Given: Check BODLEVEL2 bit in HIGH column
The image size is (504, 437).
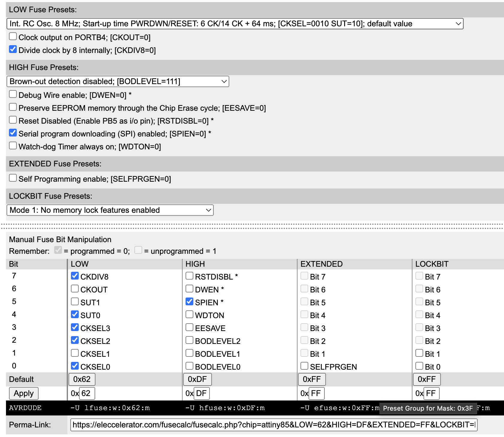Looking at the screenshot, I should pyautogui.click(x=189, y=340).
